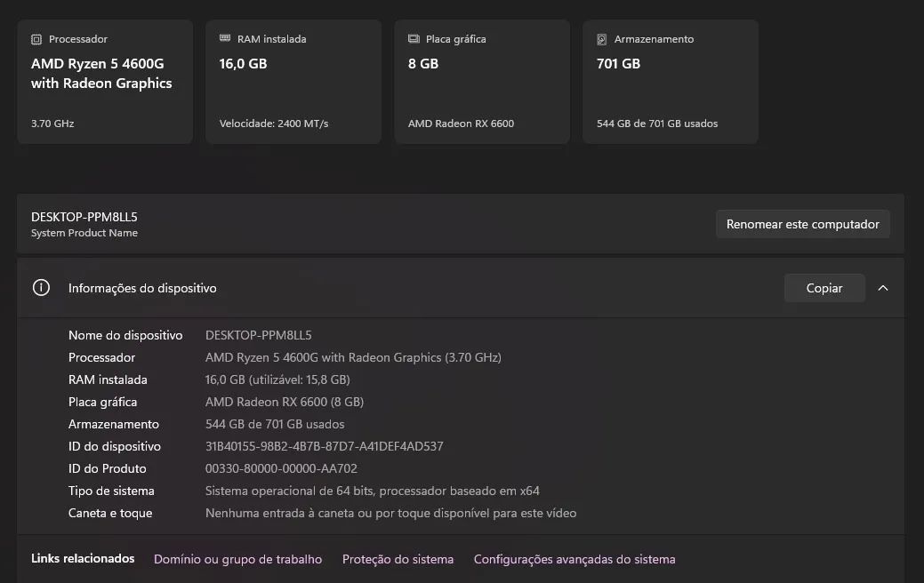Click the DESKTOP-PPM8LL5 computer name heading
924x583 pixels.
[84, 217]
